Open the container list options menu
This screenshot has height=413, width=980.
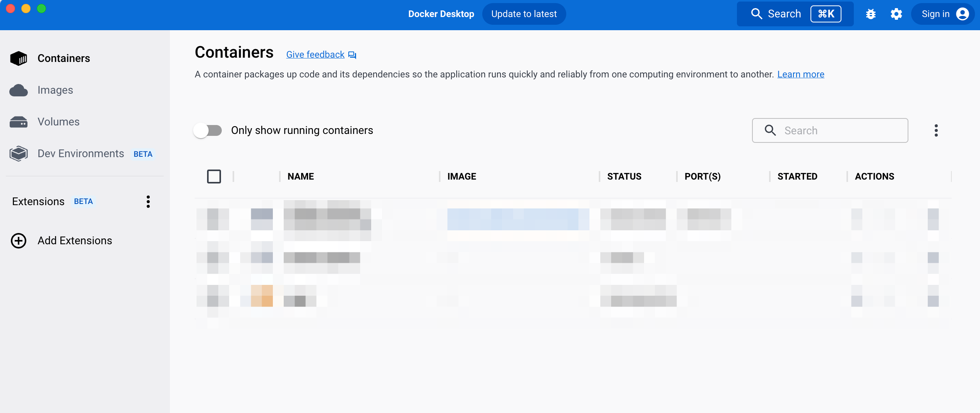(x=936, y=130)
